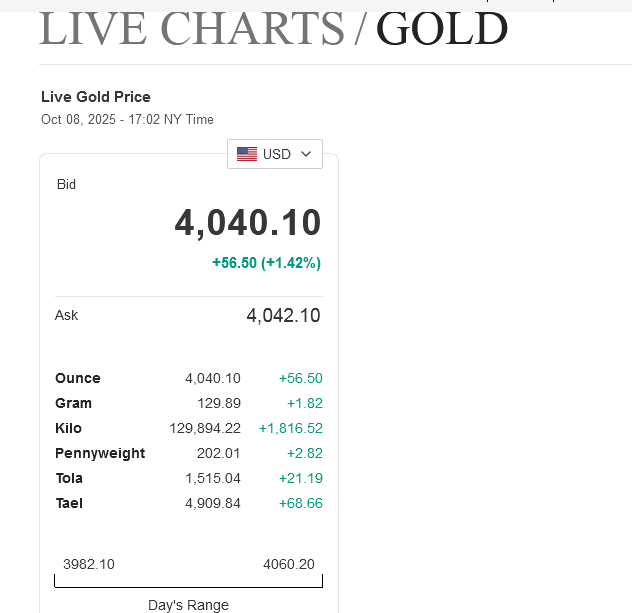The height and width of the screenshot is (613, 632).
Task: Click the Ask label
Action: tap(66, 315)
